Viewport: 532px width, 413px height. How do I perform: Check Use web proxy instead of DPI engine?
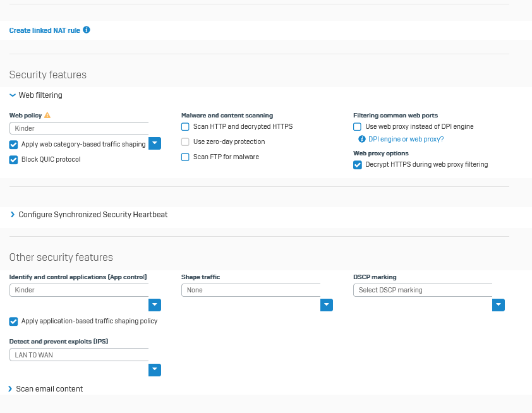[x=357, y=127]
